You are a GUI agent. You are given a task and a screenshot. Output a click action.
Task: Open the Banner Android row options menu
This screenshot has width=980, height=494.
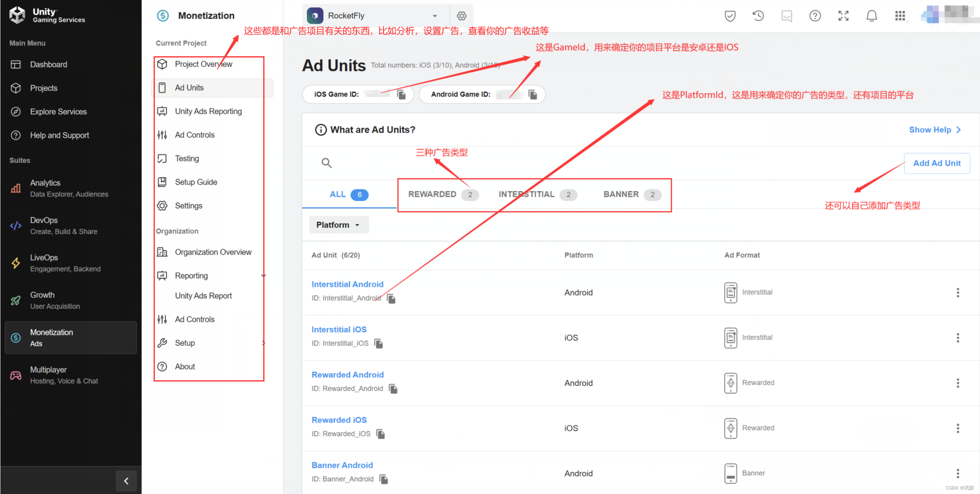(x=958, y=473)
